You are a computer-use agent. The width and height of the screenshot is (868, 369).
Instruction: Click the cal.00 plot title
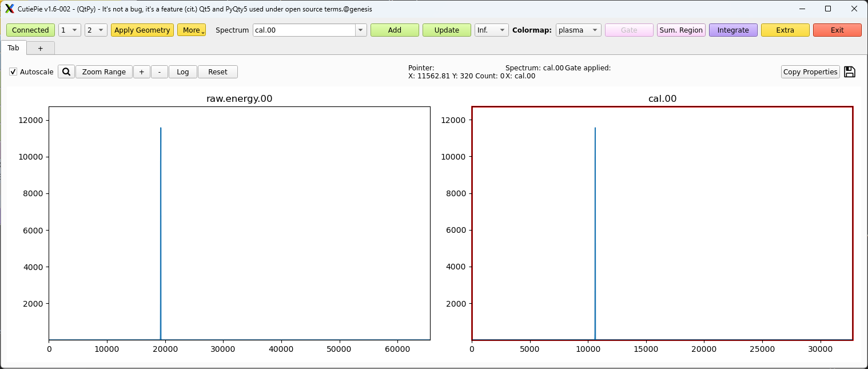pyautogui.click(x=662, y=98)
